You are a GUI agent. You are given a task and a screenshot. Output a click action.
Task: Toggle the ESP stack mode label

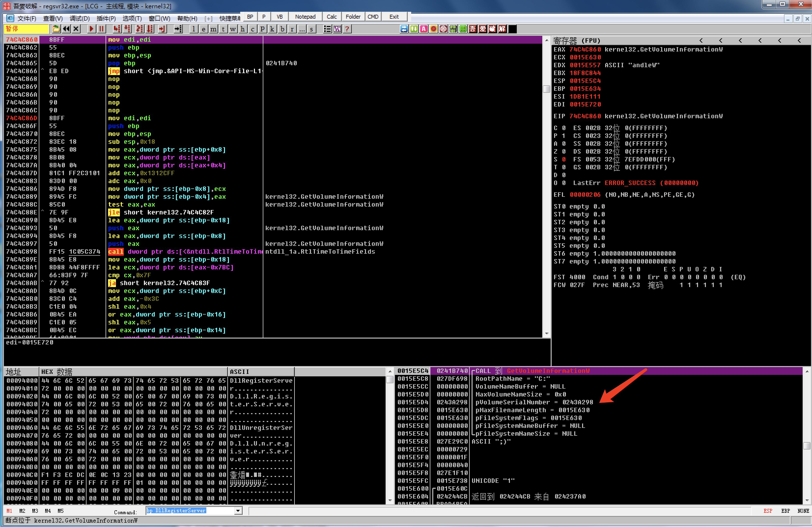(x=768, y=511)
